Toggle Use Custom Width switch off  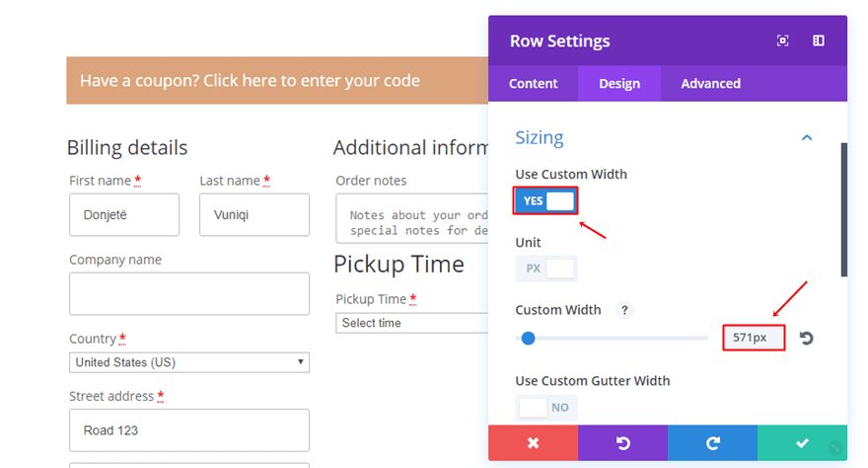click(545, 200)
